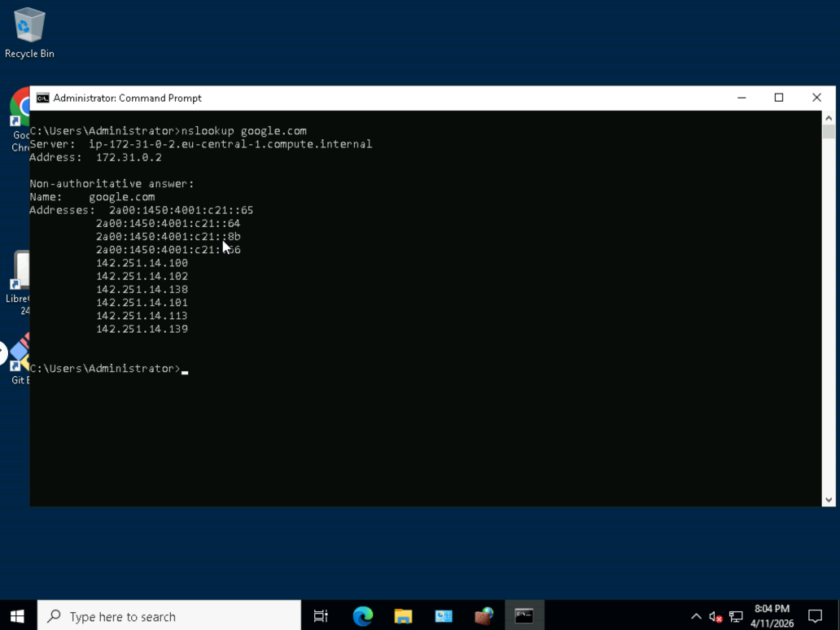This screenshot has width=840, height=630.
Task: Click IPv6 address '2a00:1450:4001:c21::8b'
Action: [168, 236]
